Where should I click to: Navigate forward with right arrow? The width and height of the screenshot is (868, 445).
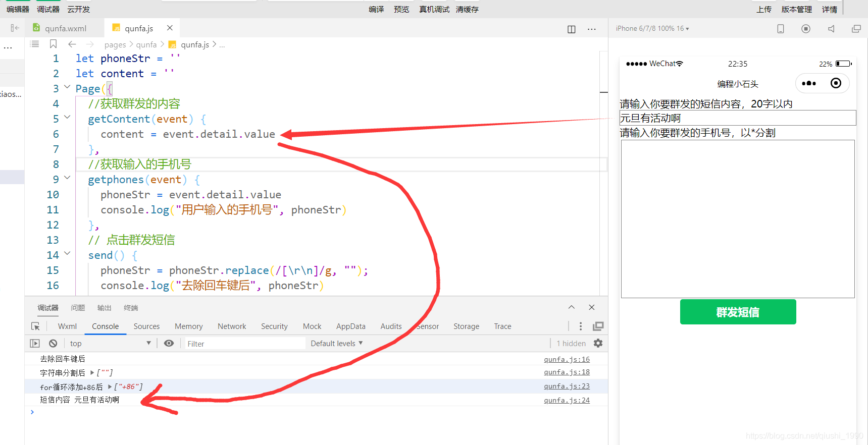click(x=90, y=44)
